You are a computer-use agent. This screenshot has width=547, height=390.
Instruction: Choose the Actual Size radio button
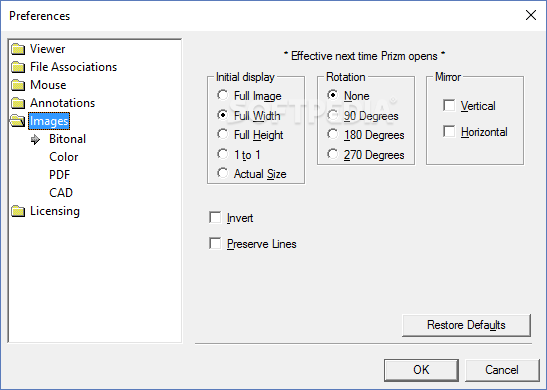point(223,173)
